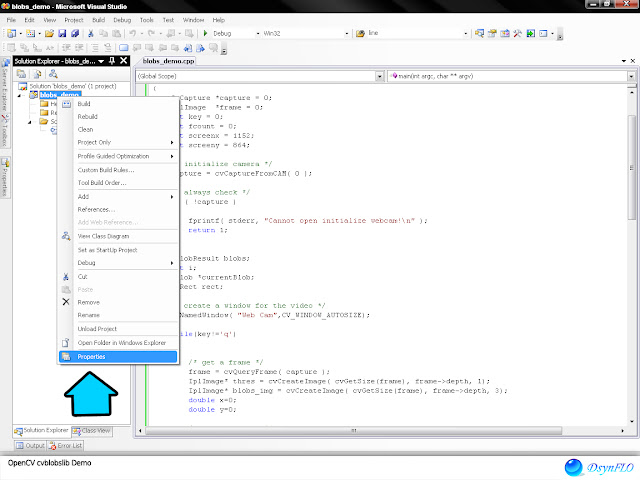This screenshot has height=480, width=640.
Task: Choose Clean from the context menu
Action: 118,129
